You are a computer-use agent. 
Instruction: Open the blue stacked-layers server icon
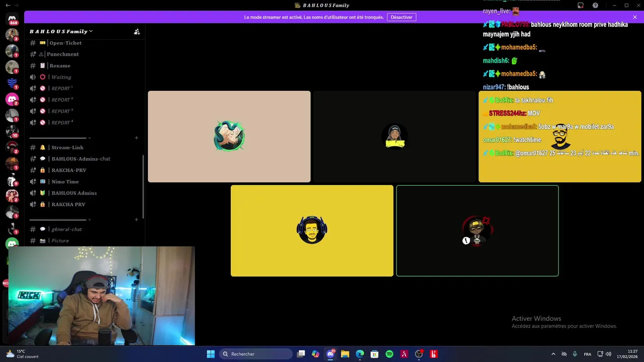(12, 83)
